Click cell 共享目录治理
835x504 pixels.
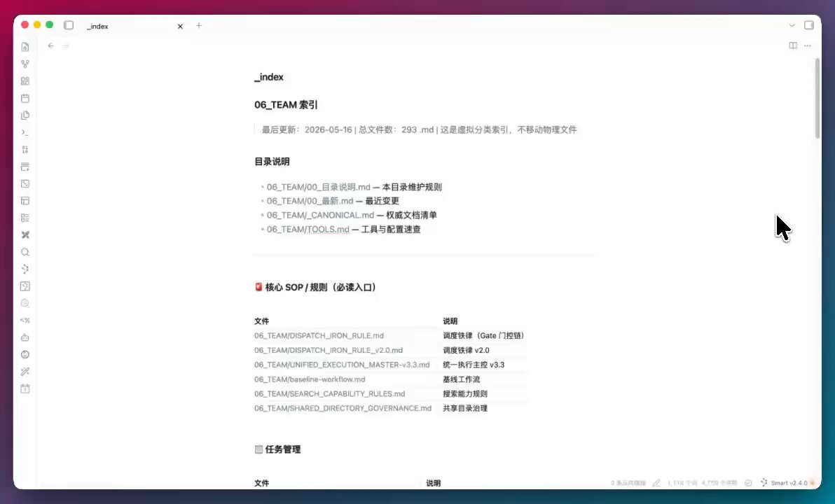click(x=465, y=408)
